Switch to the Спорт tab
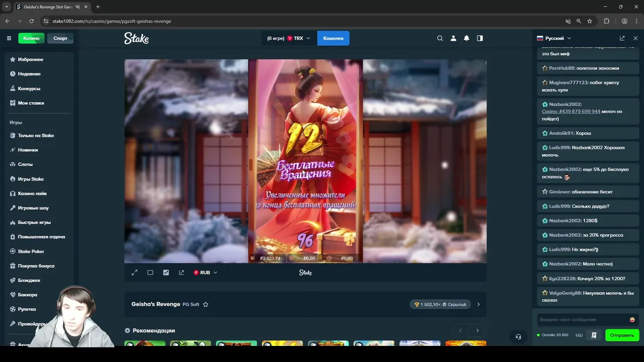Image resolution: width=644 pixels, height=362 pixels. pyautogui.click(x=60, y=38)
